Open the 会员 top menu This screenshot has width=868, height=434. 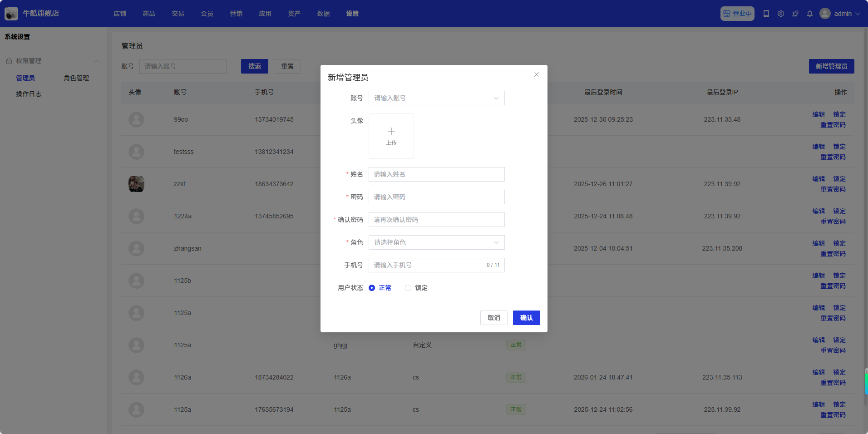click(207, 14)
